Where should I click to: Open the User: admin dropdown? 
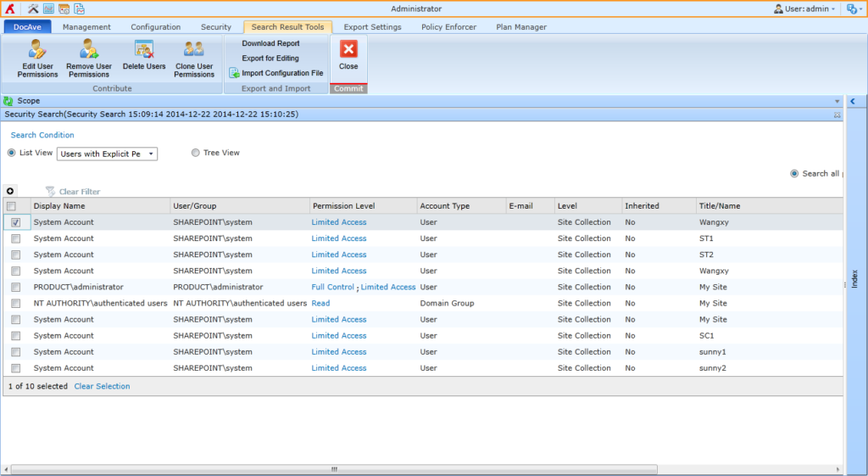pos(804,8)
